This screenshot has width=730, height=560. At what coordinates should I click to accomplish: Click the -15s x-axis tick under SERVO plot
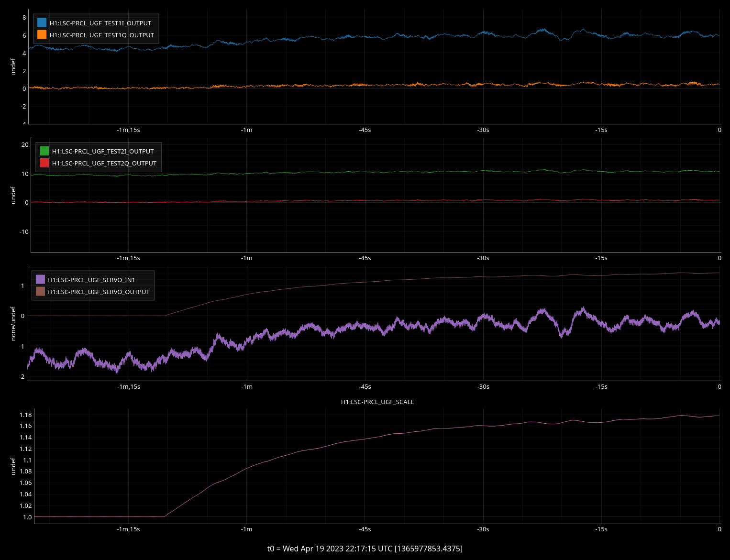pyautogui.click(x=601, y=386)
